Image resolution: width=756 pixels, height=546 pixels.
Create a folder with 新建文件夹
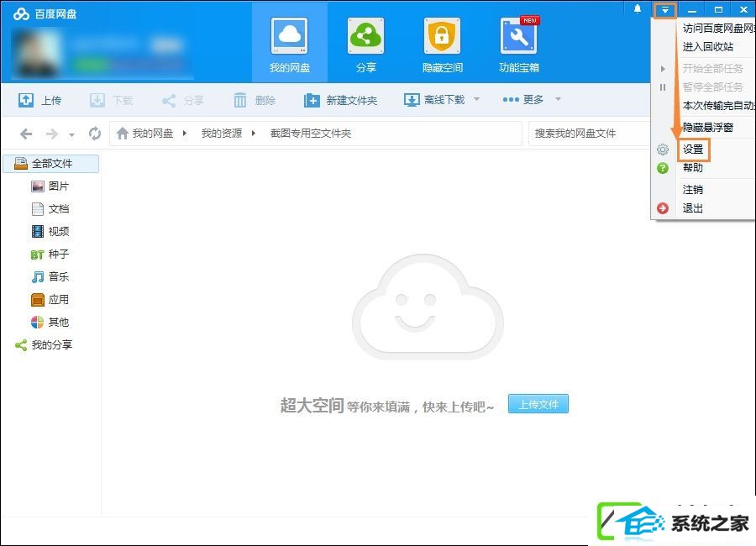point(340,100)
